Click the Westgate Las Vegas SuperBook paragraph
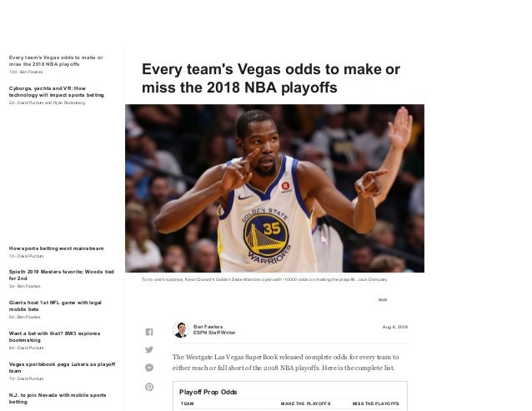Viewport: 532px width, 411px height. [x=286, y=363]
